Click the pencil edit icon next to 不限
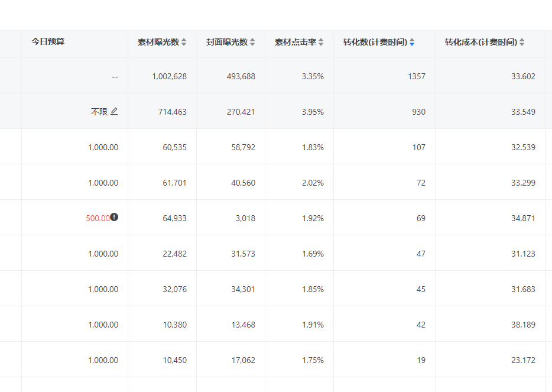The width and height of the screenshot is (552, 392). [114, 111]
